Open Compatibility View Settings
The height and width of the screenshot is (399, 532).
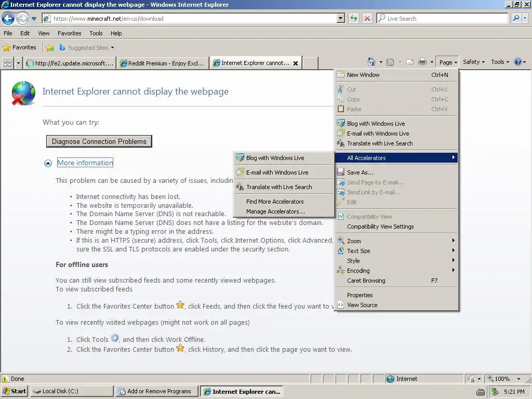click(396, 227)
